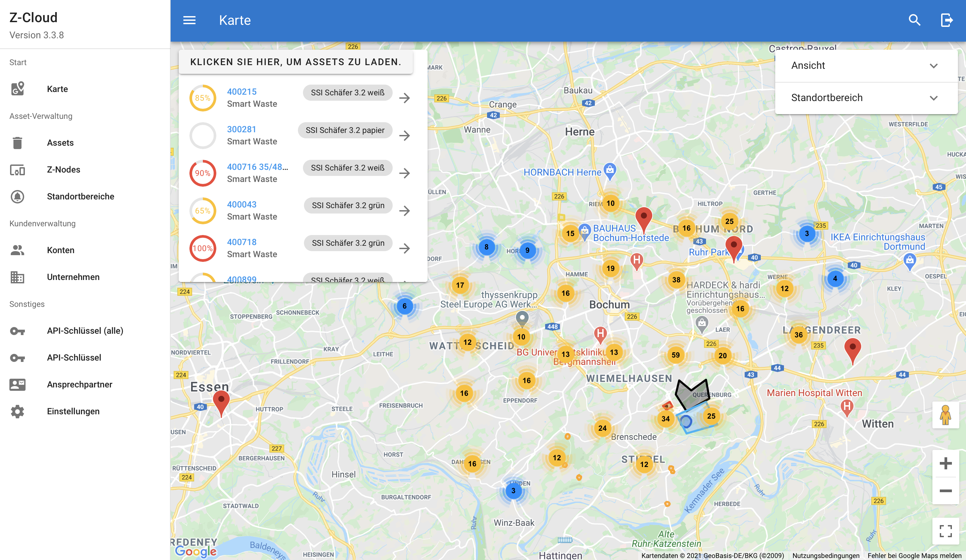The image size is (966, 560).
Task: Open asset link 400043
Action: [241, 204]
